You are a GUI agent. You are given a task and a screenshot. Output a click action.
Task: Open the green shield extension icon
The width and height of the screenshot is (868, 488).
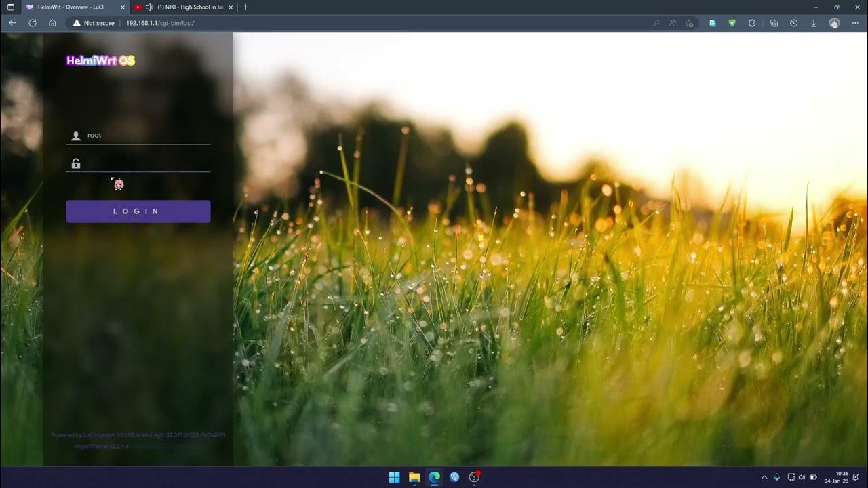tap(732, 23)
